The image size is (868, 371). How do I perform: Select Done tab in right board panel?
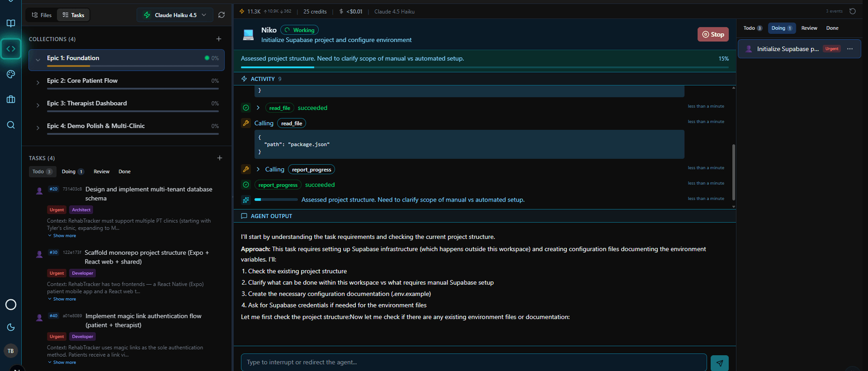click(x=832, y=28)
